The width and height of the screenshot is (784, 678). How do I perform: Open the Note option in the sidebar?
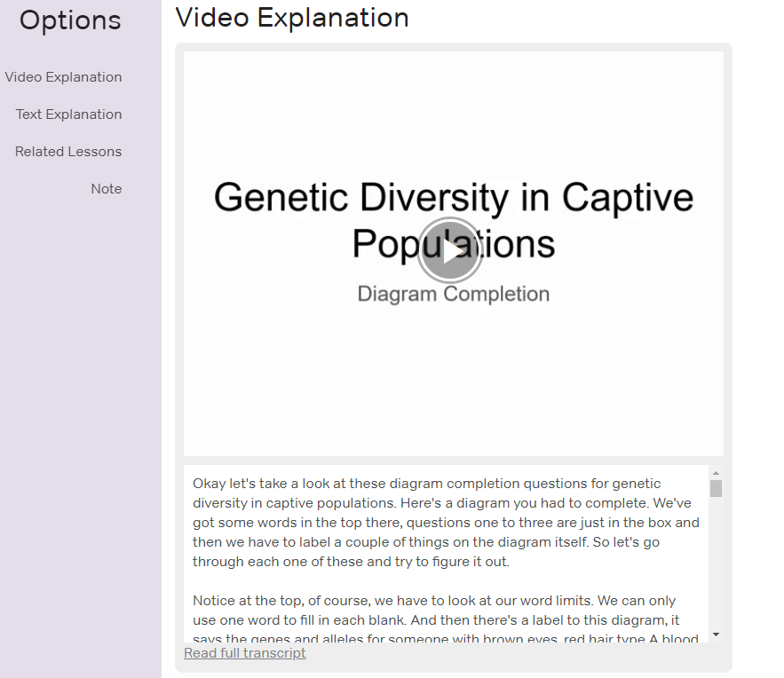pyautogui.click(x=106, y=189)
